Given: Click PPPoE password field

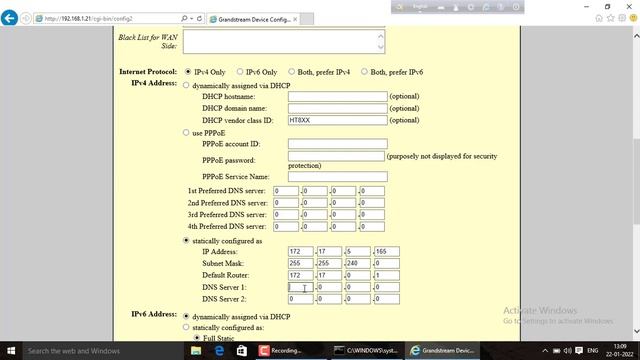Looking at the screenshot, I should pyautogui.click(x=336, y=156).
